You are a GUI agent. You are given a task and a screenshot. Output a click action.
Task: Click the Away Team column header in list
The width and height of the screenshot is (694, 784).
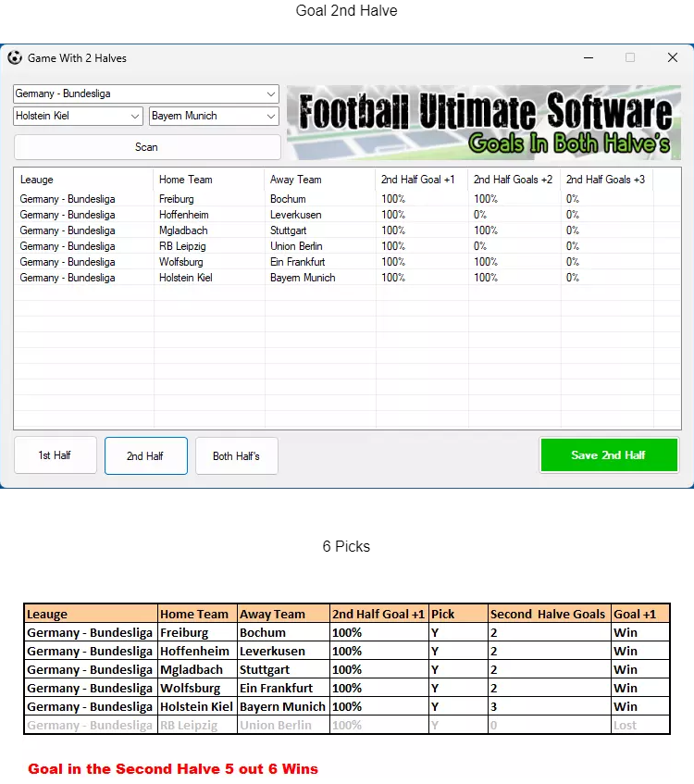(320, 180)
